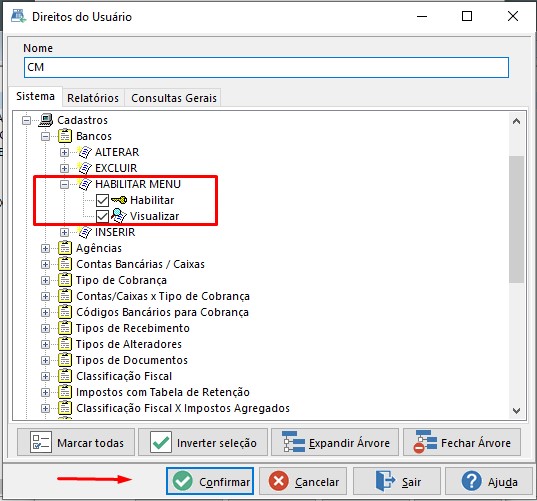Select the Visualizar tree item label
This screenshot has width=537, height=501.
[154, 216]
